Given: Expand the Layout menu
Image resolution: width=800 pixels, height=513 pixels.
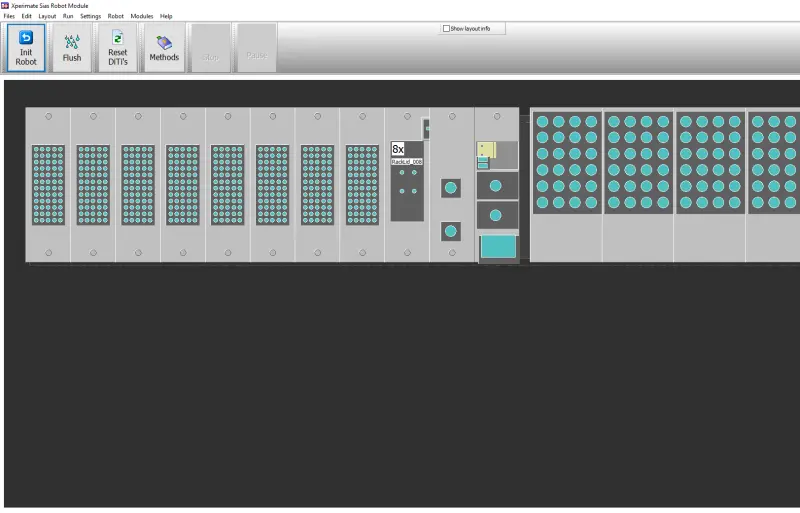Looking at the screenshot, I should 47,16.
